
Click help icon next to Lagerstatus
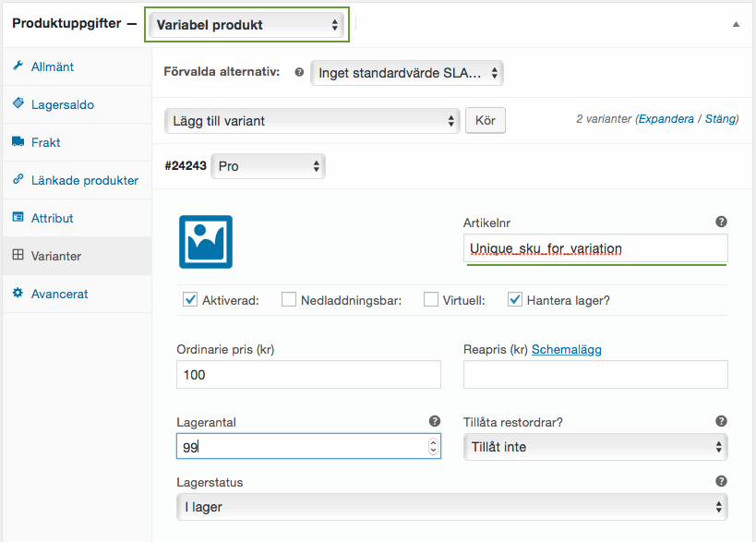pos(721,481)
